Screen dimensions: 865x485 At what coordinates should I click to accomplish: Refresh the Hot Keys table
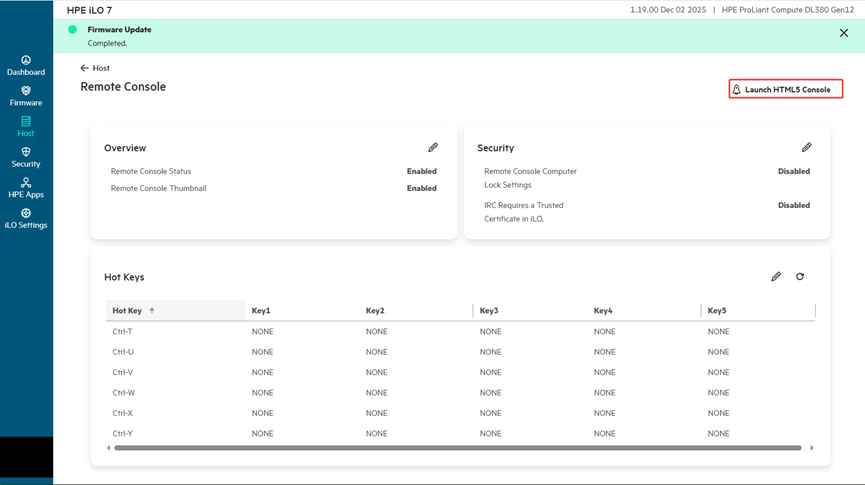tap(800, 277)
